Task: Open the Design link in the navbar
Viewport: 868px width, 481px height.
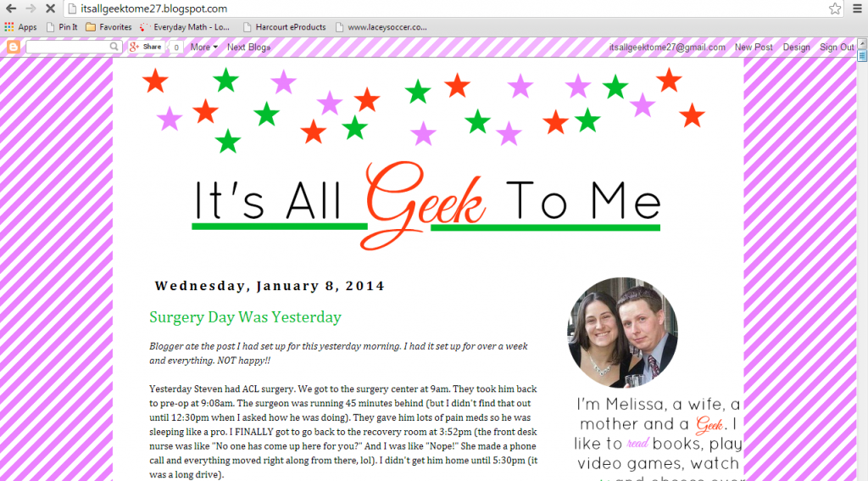Action: (796, 48)
